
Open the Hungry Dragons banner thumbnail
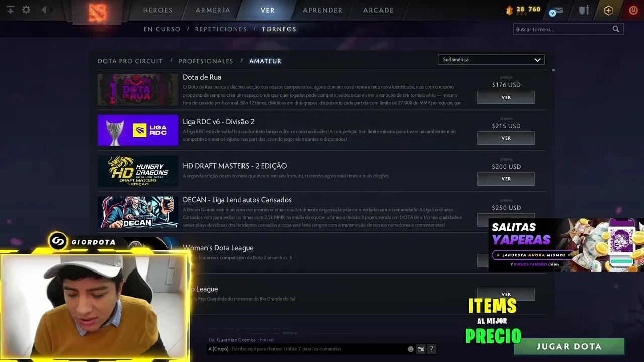(x=138, y=171)
